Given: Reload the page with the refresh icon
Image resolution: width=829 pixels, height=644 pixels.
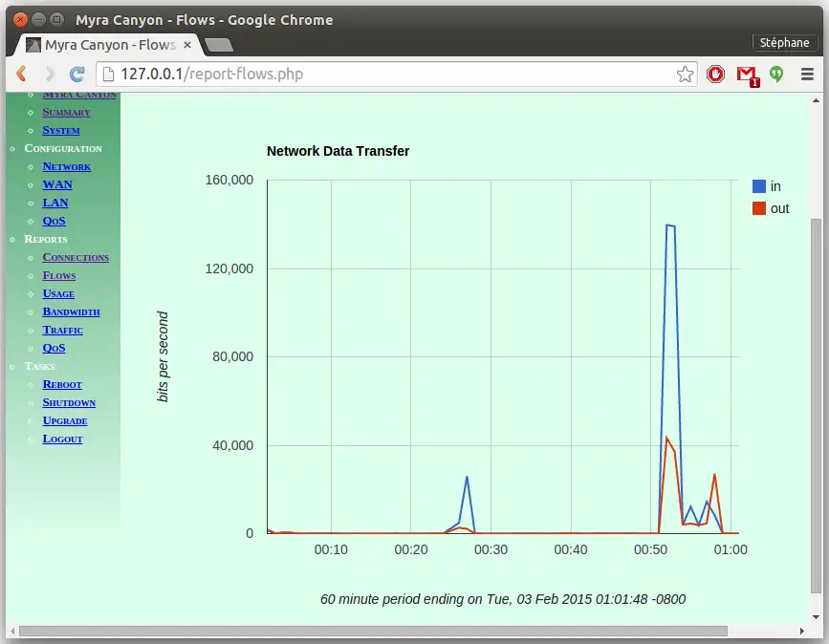Looking at the screenshot, I should 77,74.
